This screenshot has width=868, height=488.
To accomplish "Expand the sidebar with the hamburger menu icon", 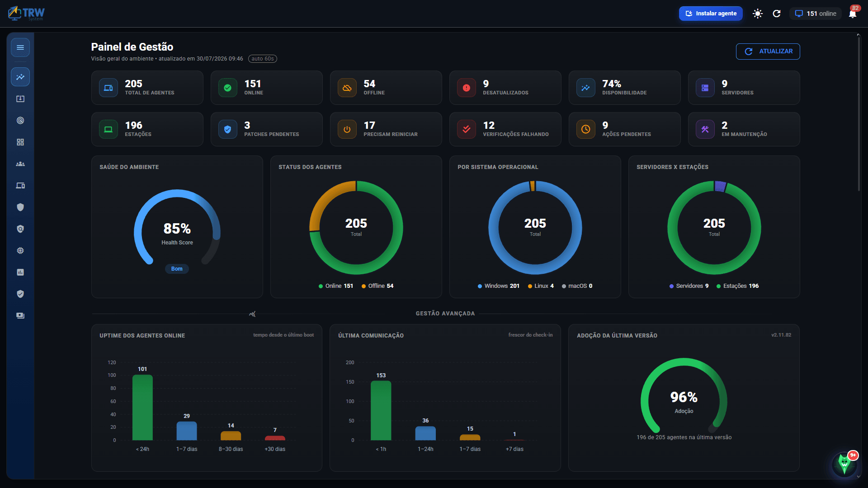I will point(20,47).
